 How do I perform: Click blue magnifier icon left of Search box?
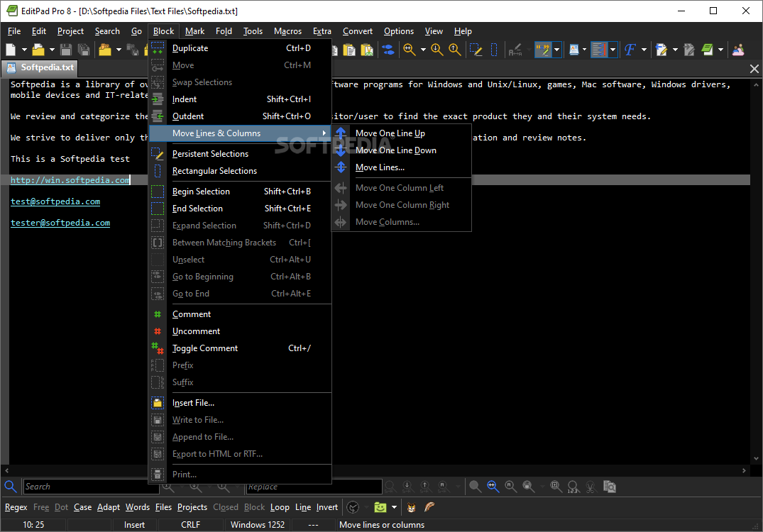[10, 487]
